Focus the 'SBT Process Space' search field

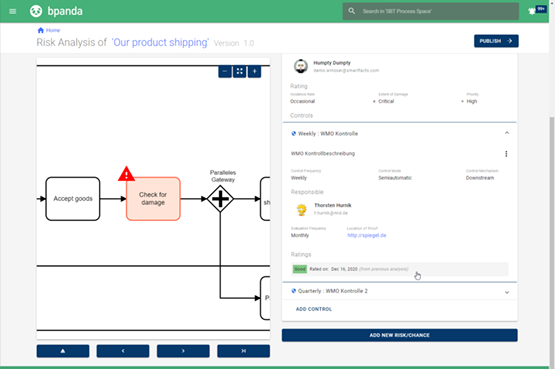pyautogui.click(x=430, y=11)
